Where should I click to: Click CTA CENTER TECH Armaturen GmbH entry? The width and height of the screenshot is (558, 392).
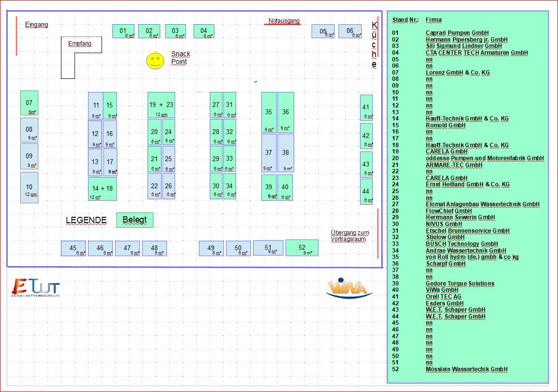pyautogui.click(x=477, y=53)
